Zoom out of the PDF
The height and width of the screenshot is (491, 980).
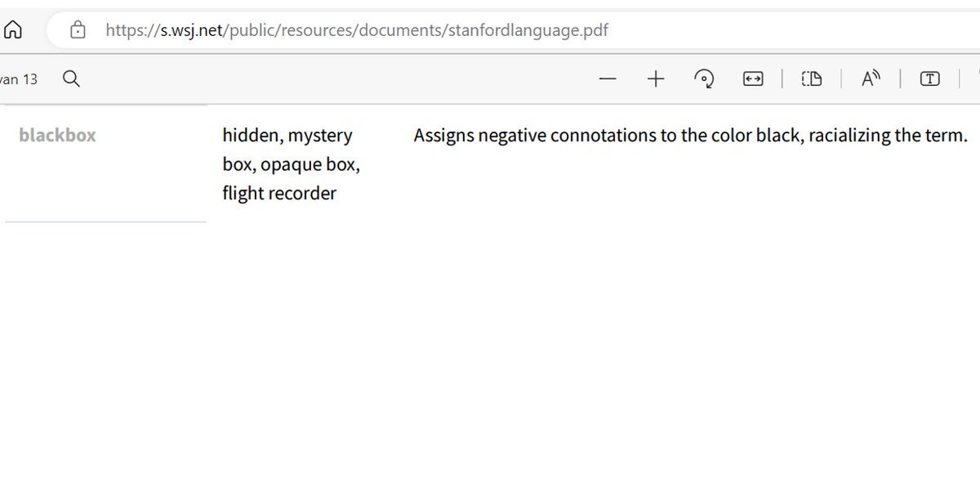tap(607, 78)
